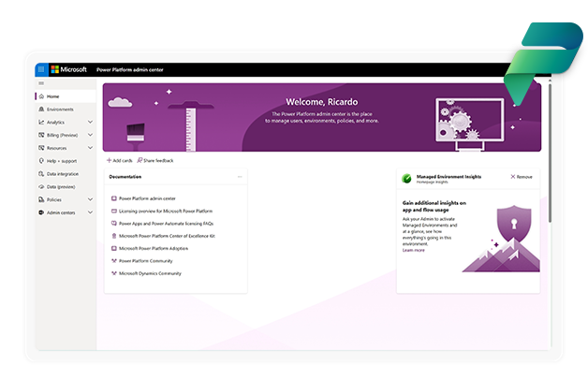
Task: Open Data (preview) page
Action: (x=66, y=186)
